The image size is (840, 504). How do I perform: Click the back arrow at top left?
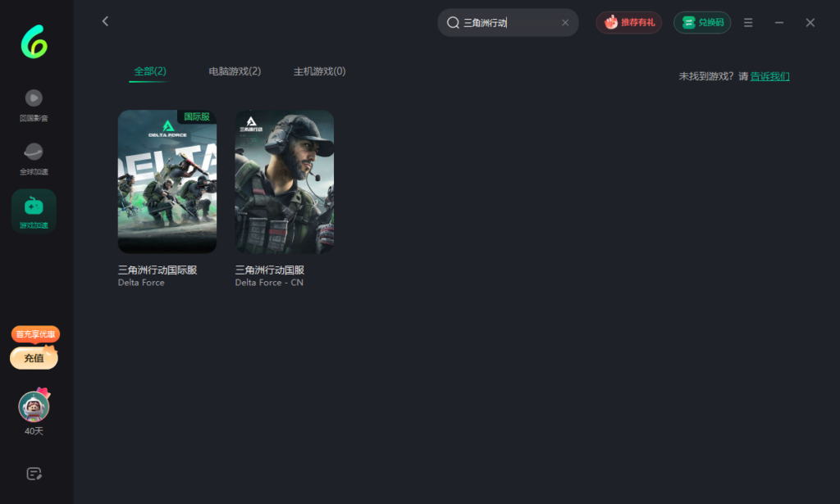105,21
